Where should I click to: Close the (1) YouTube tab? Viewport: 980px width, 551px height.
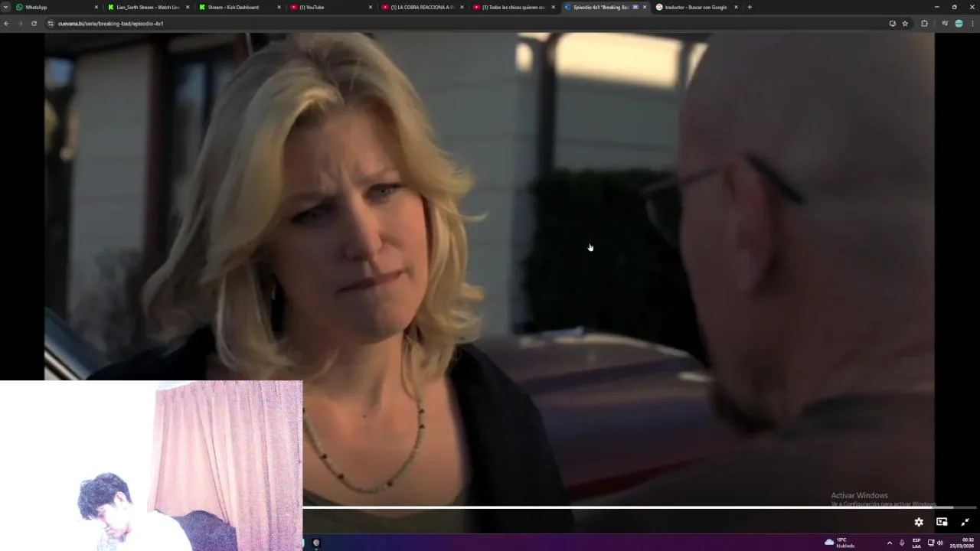[371, 7]
